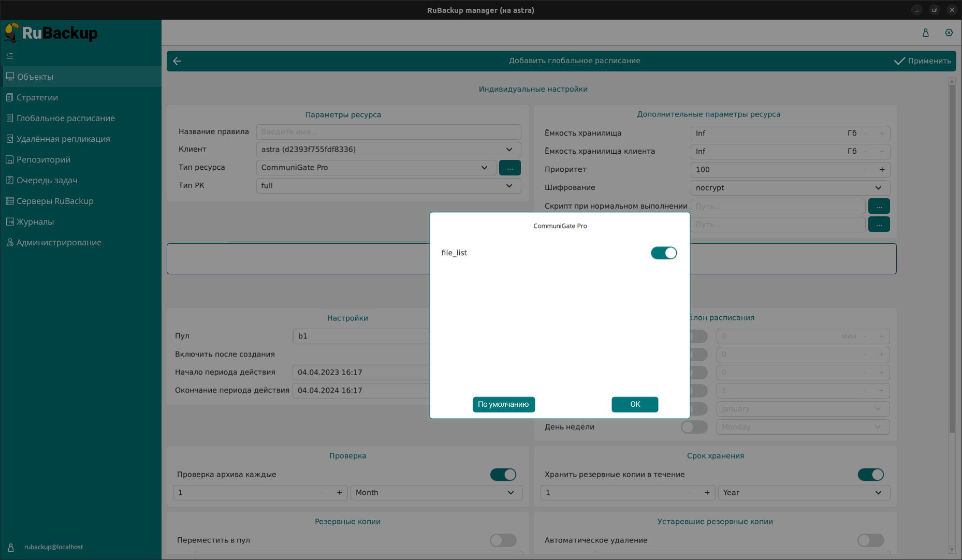This screenshot has width=962, height=560.
Task: Browse script path for normal execution
Action: tap(879, 206)
